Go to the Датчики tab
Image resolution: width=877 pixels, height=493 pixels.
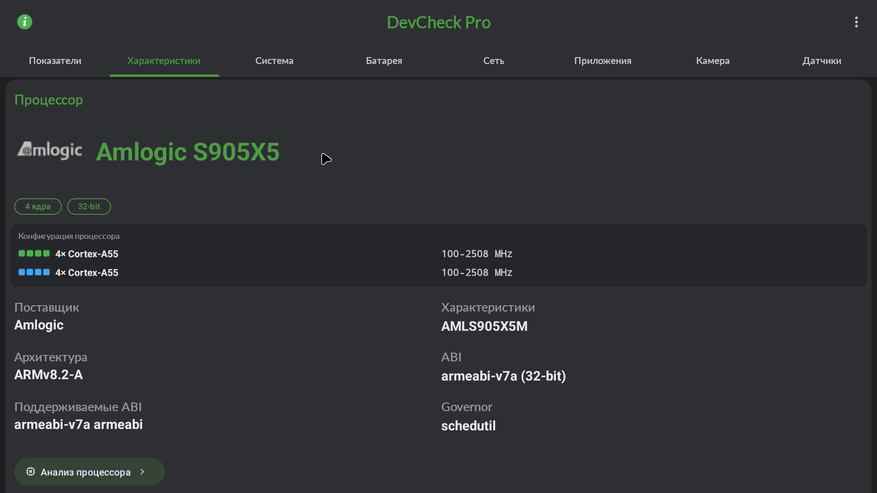[822, 60]
